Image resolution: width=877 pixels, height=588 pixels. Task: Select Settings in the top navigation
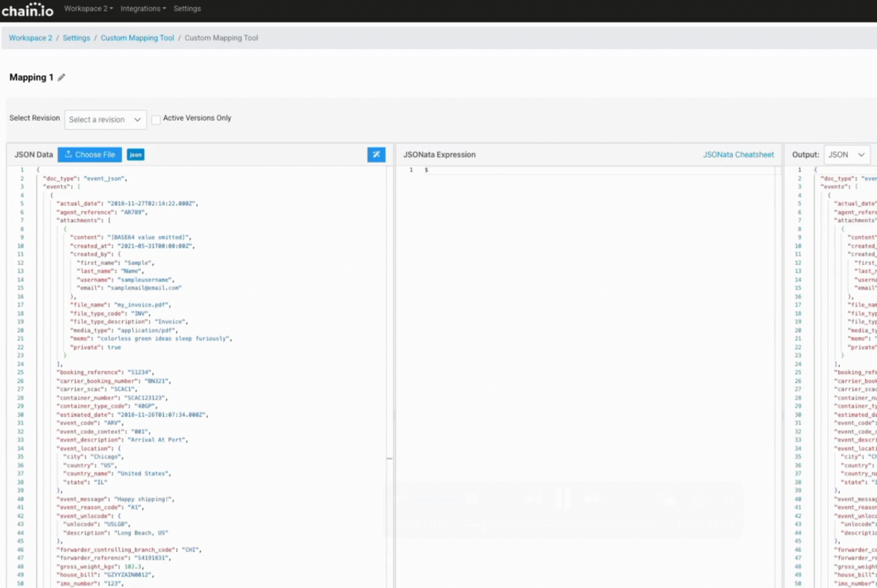(188, 8)
